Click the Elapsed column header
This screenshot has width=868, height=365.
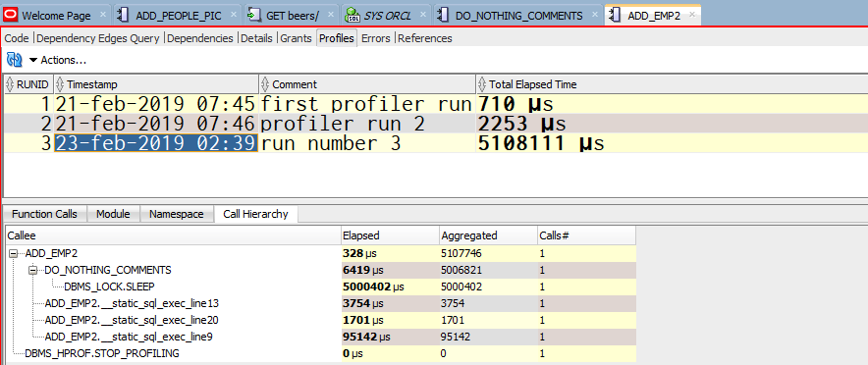point(390,235)
